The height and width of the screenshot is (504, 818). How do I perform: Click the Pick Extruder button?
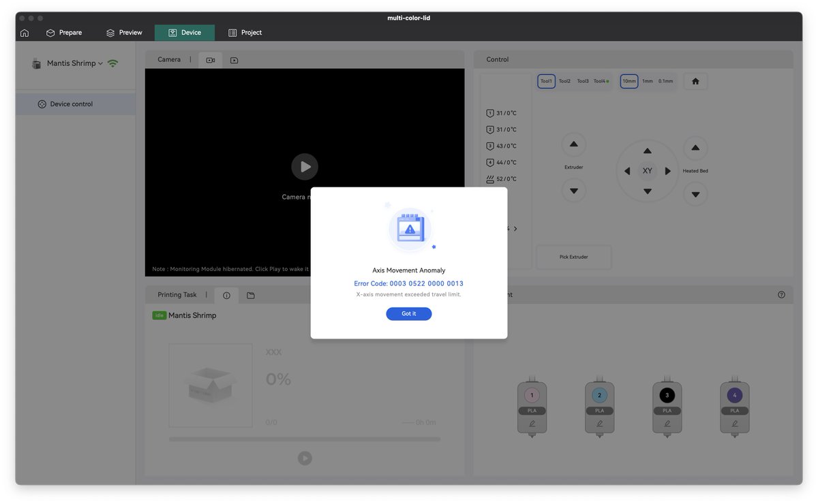pos(574,257)
